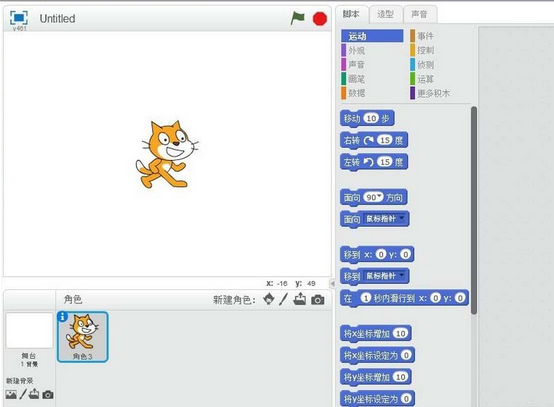The width and height of the screenshot is (554, 407).
Task: Click the 移动 10 步 block
Action: point(367,118)
